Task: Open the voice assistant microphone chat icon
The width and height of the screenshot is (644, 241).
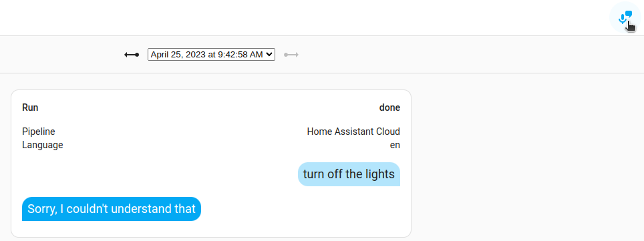Action: [x=625, y=17]
